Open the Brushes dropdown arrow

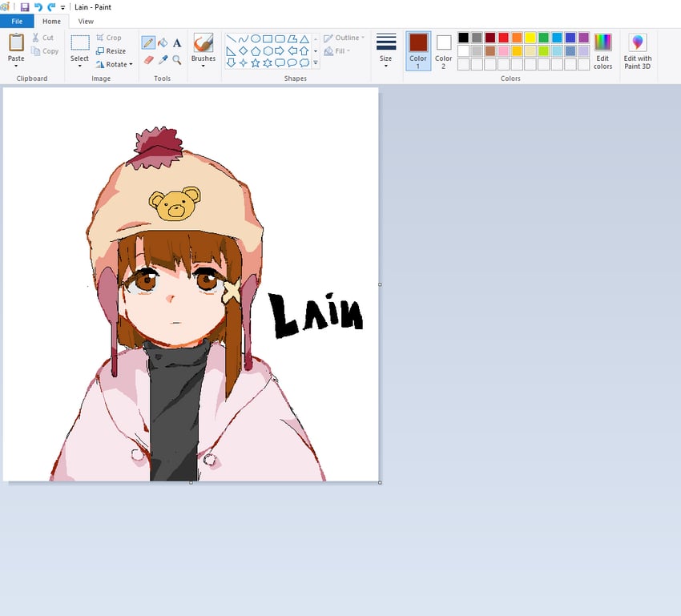(203, 66)
